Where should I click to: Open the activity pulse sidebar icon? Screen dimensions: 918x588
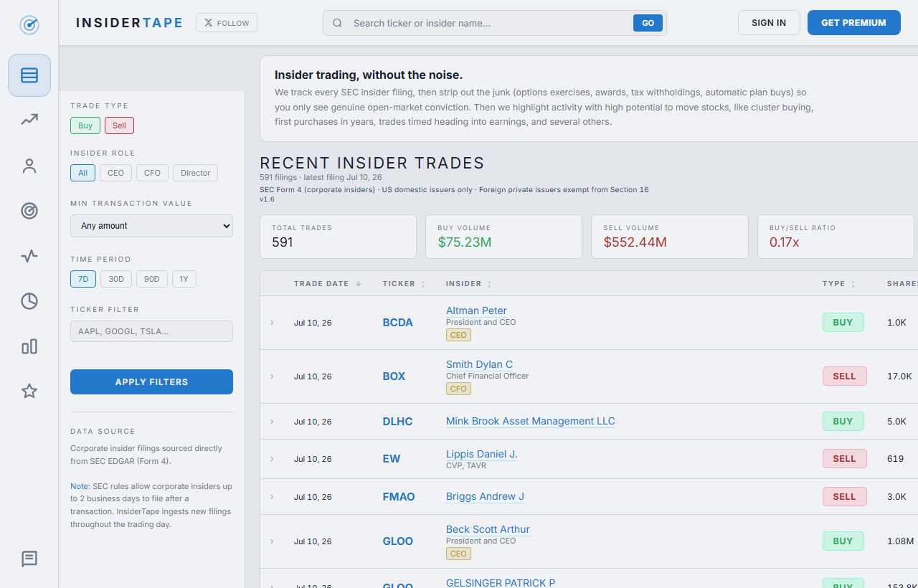[29, 256]
